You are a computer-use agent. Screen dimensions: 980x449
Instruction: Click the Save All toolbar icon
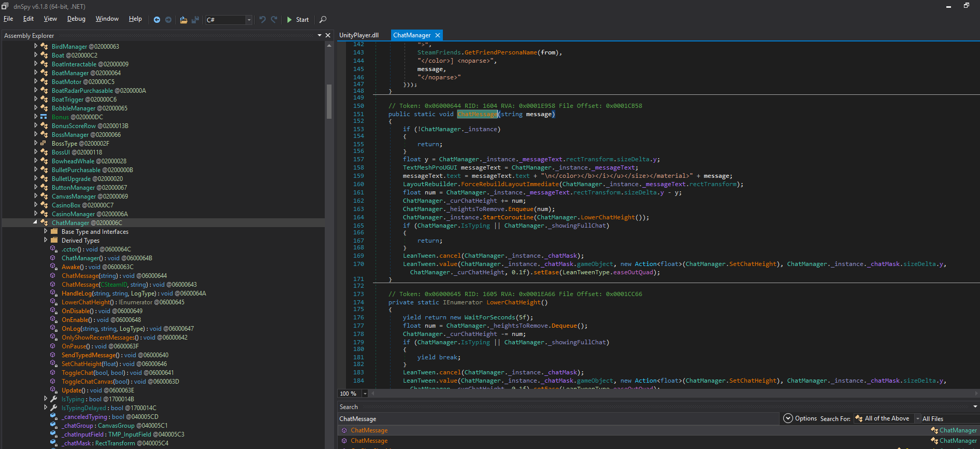click(x=195, y=20)
